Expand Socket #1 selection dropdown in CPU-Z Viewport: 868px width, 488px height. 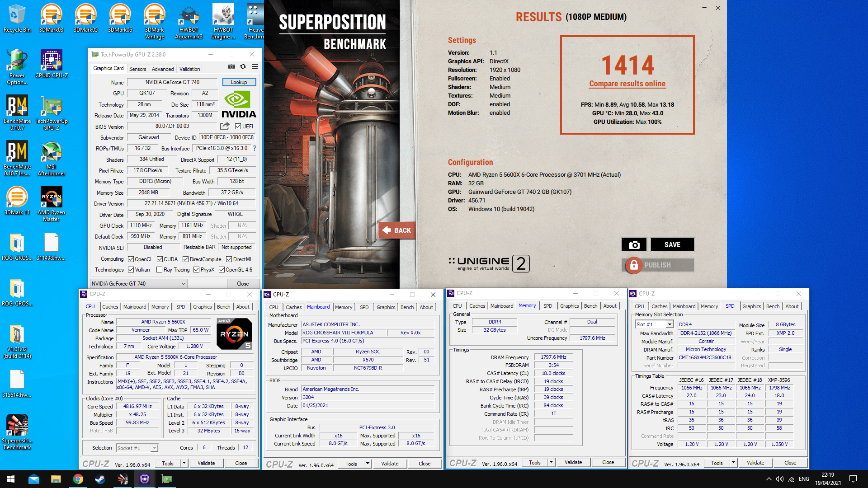154,448
